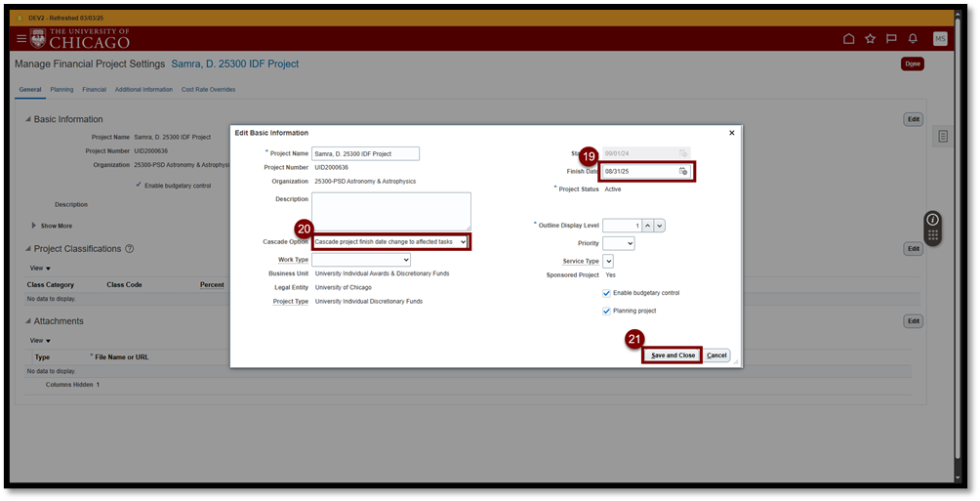
Task: Increase Outline Display Level with up arrow
Action: point(646,226)
